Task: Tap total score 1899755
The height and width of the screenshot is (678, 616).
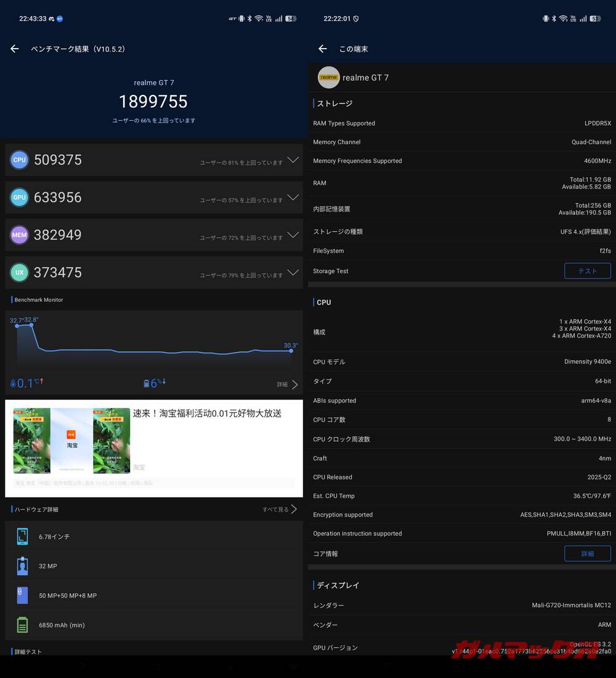Action: click(x=153, y=102)
